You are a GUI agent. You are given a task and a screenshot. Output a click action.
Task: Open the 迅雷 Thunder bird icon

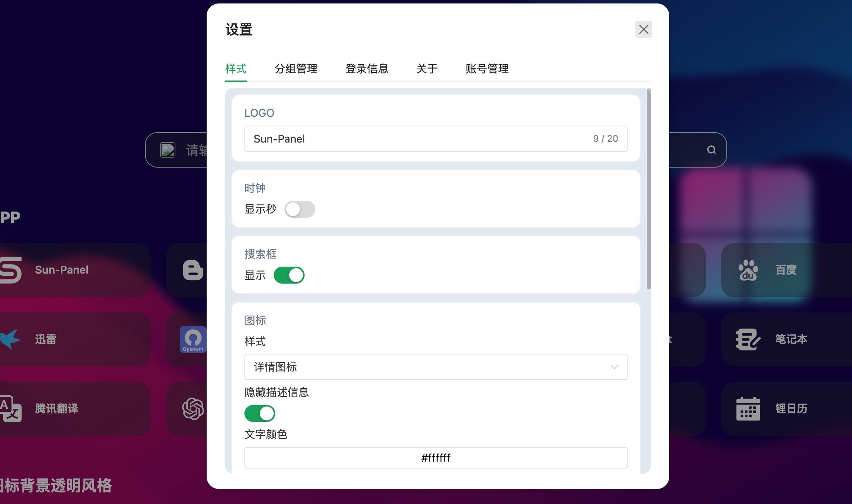[x=10, y=339]
